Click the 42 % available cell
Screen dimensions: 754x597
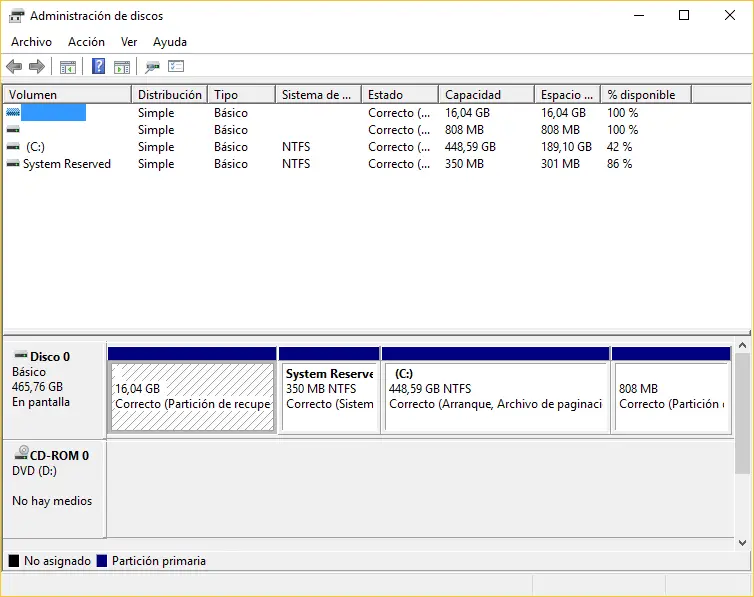619,147
